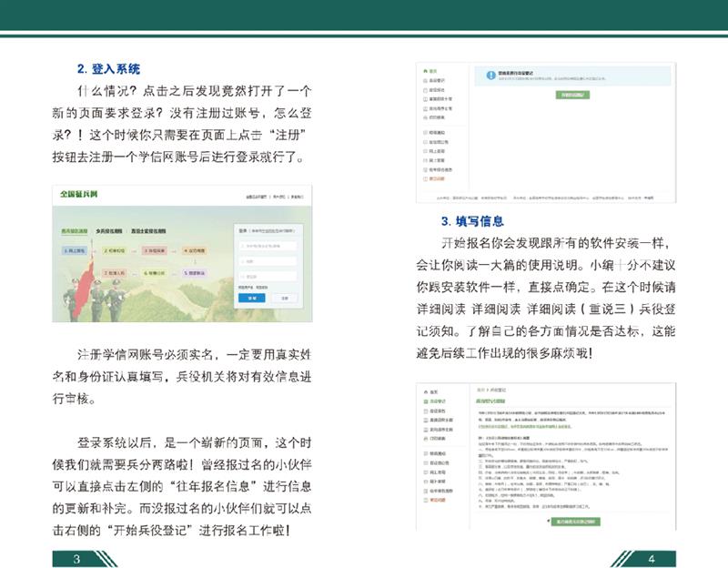The width and height of the screenshot is (728, 568).
Task: Click the line "什么情况？点击之后发现竟然打开了一个"
Action: click(x=194, y=91)
